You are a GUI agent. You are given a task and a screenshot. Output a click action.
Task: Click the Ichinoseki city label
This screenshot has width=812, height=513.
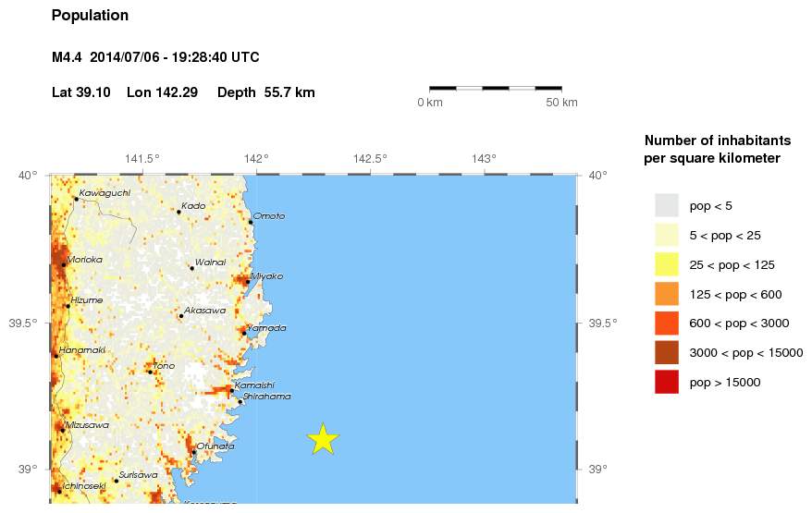point(84,485)
